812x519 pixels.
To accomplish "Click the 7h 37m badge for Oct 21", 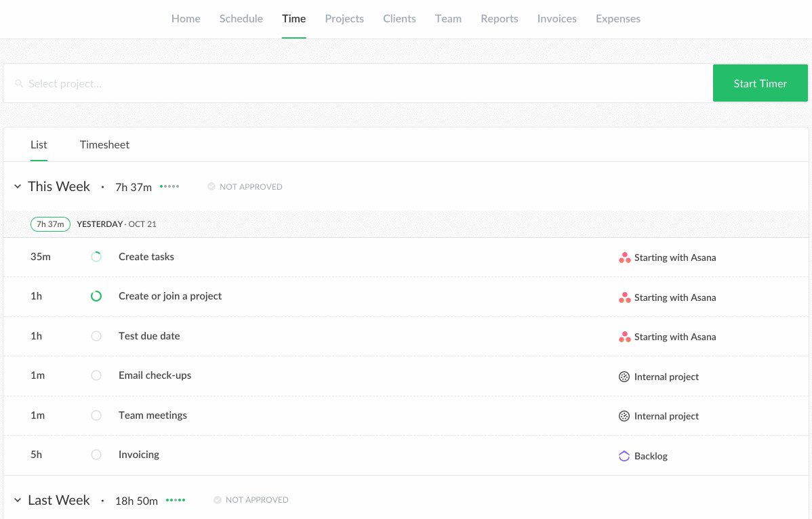I will (50, 224).
